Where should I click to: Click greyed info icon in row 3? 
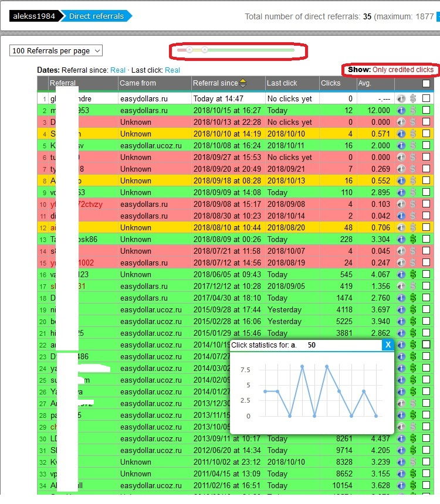tap(401, 122)
